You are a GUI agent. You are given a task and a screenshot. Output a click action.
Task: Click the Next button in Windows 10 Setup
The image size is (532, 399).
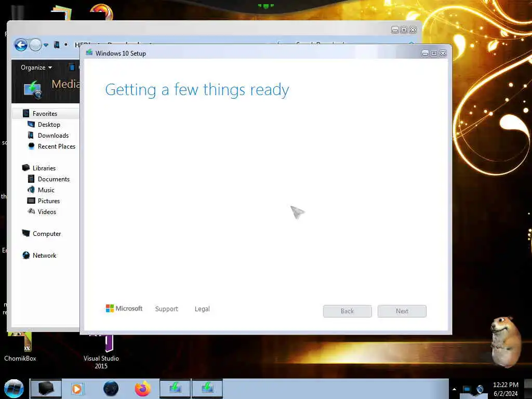click(402, 311)
